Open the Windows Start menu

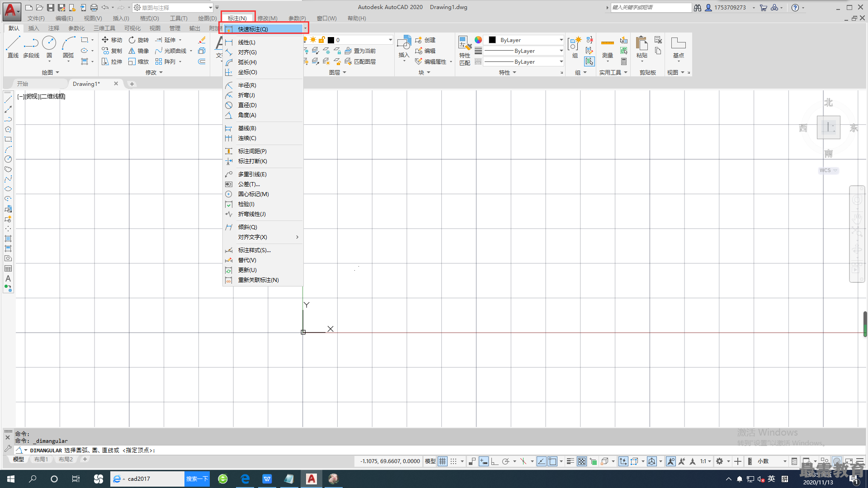[11, 479]
